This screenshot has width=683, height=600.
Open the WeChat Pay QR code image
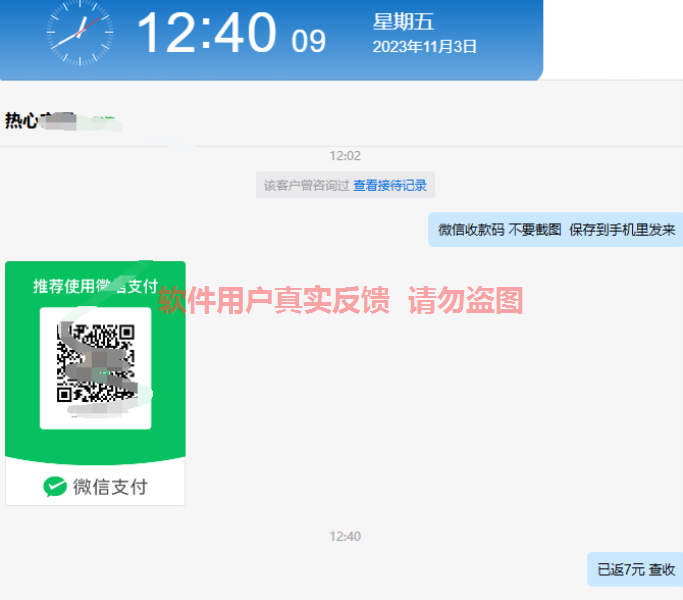pos(95,383)
